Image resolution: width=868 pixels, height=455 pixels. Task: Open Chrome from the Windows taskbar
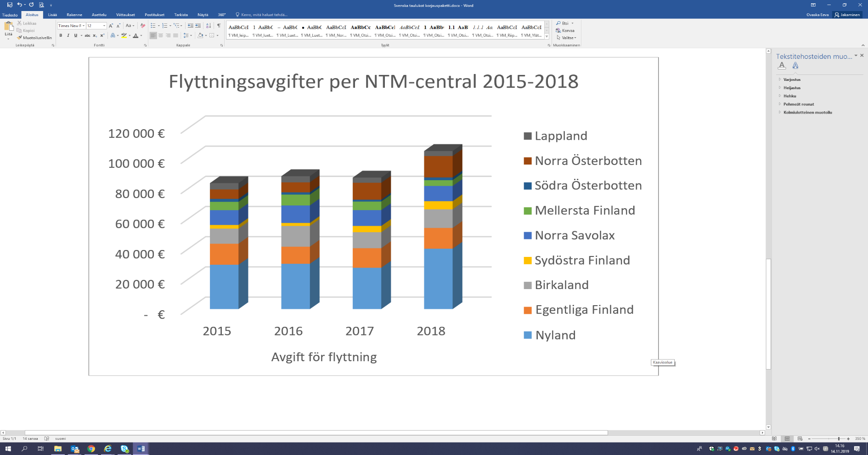(x=91, y=449)
